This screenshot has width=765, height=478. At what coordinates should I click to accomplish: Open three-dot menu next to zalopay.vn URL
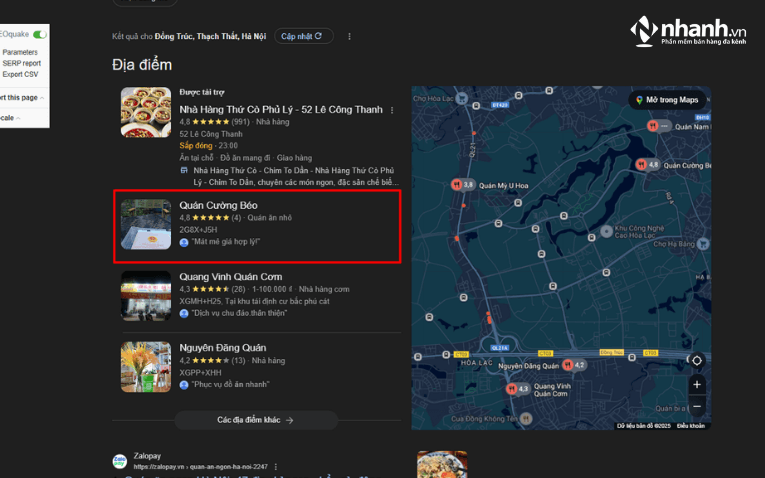pyautogui.click(x=276, y=467)
